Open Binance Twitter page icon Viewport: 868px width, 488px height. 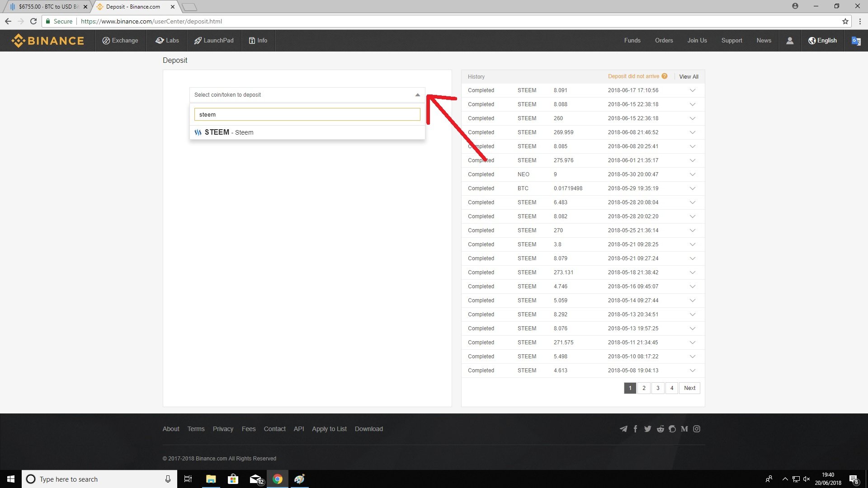[x=647, y=429]
